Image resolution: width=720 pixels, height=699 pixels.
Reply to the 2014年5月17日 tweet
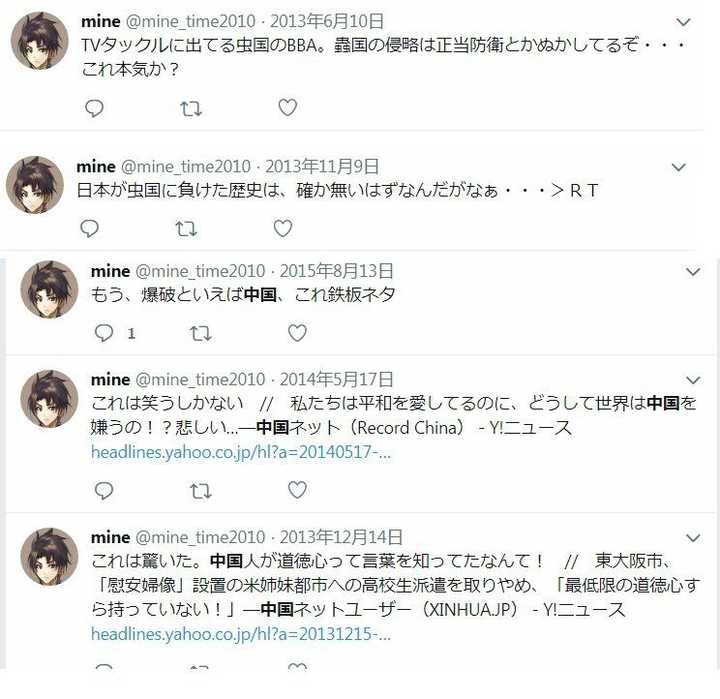coord(104,490)
